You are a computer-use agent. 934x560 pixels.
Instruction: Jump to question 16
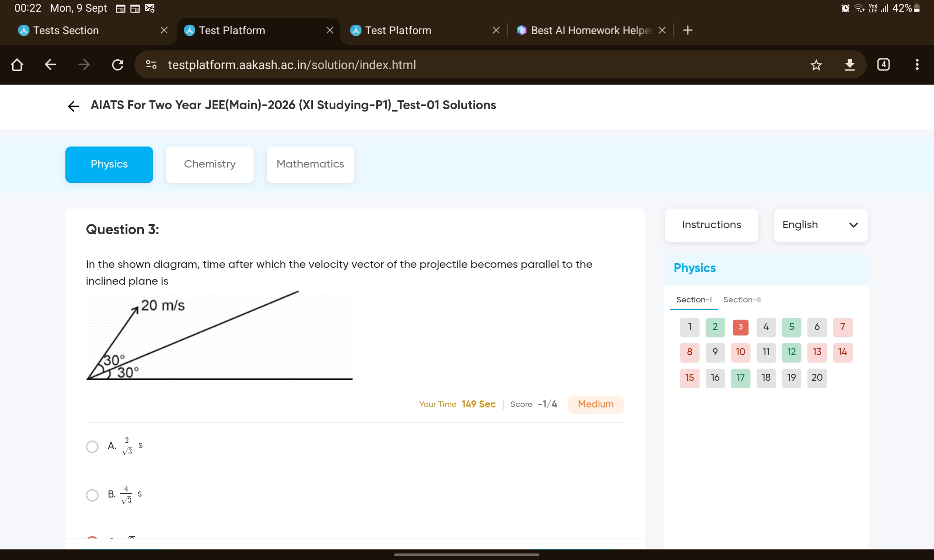(715, 378)
